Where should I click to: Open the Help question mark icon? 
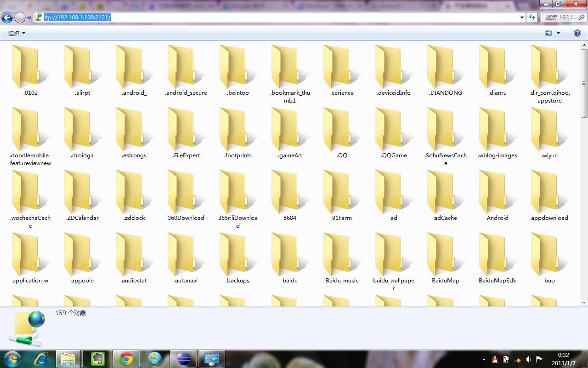(577, 33)
